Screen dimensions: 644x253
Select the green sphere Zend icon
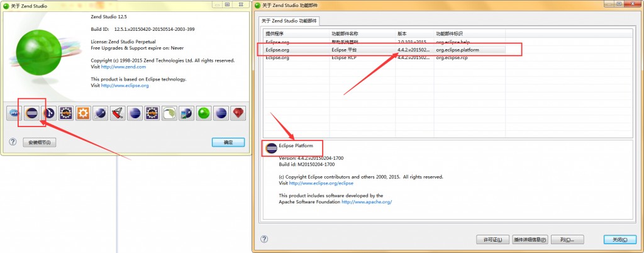point(203,113)
